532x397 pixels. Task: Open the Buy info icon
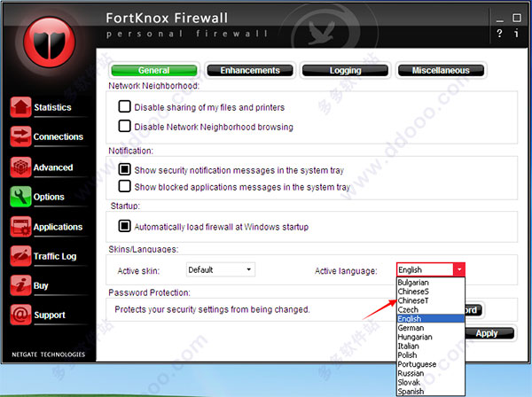pos(20,285)
